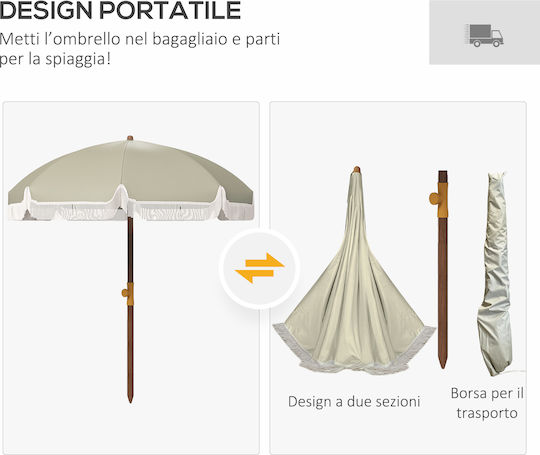Screen dimensions: 540x455
Task: Click the open umbrella canopy image
Action: pos(130,178)
